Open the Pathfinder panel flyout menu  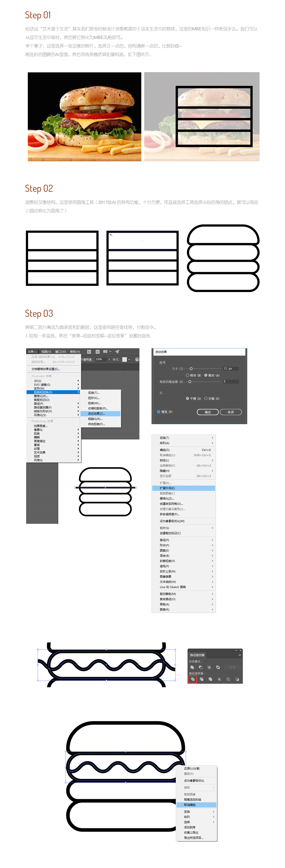(240, 655)
